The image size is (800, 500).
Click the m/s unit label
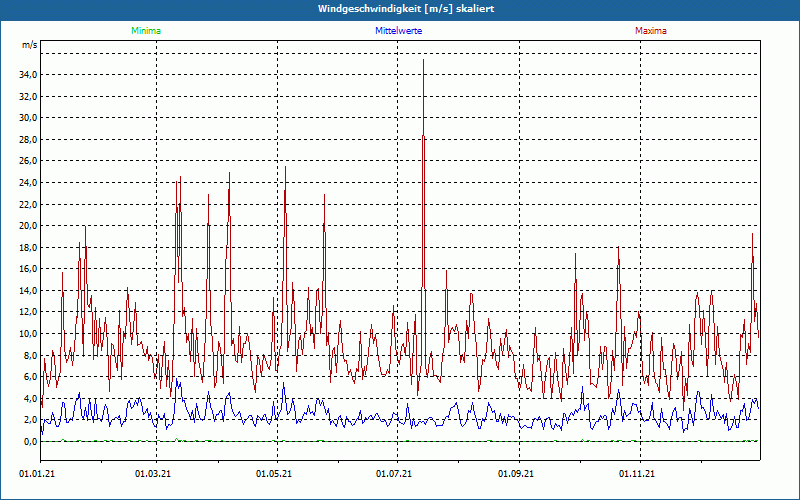pos(29,45)
